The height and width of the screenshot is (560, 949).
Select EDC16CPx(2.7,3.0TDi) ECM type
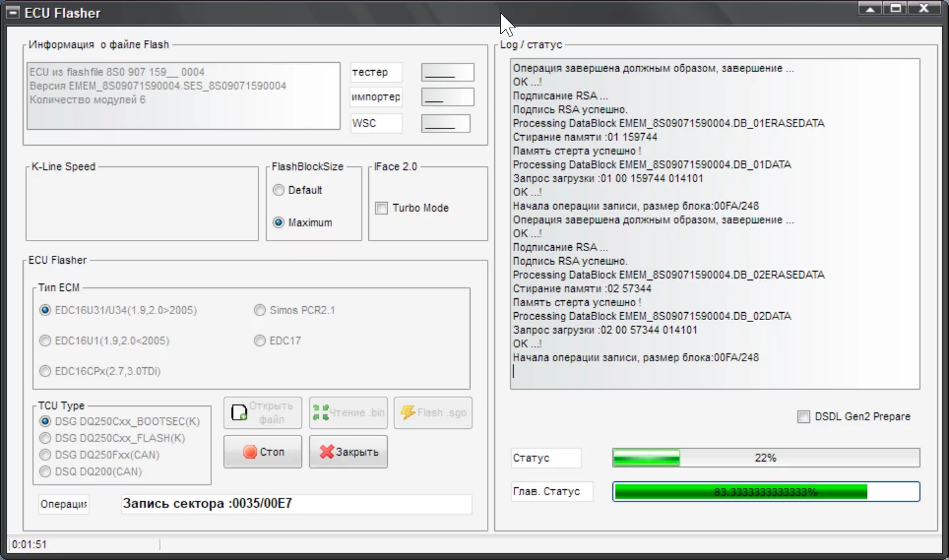45,371
